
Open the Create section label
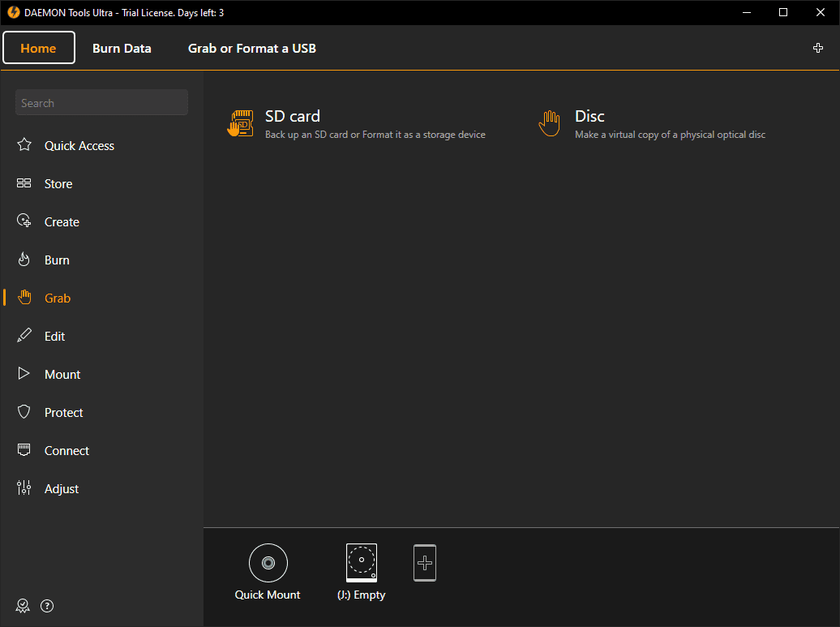(62, 222)
